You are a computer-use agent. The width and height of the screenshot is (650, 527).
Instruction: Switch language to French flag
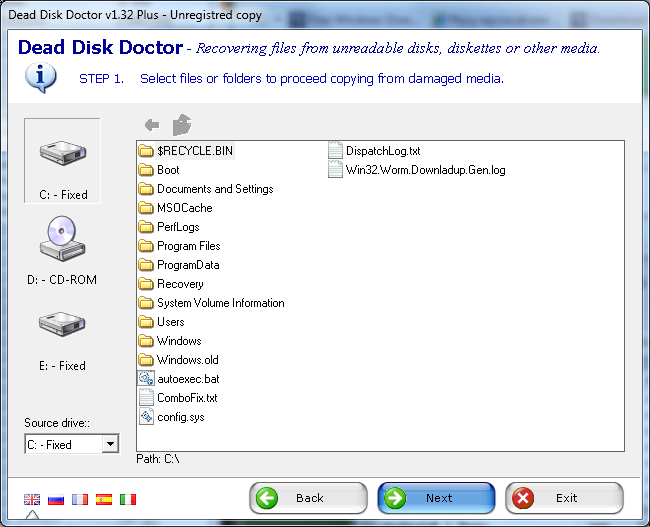[x=80, y=499]
